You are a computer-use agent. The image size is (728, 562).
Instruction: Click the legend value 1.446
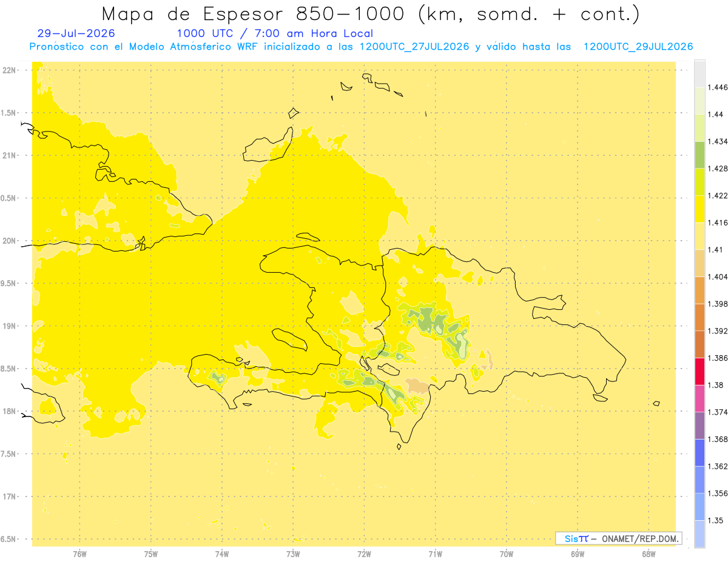718,87
